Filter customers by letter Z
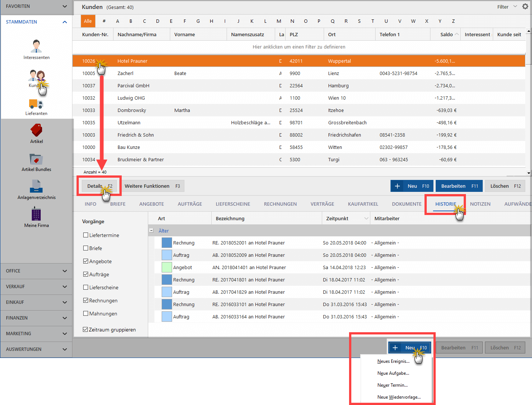Screen dimensions: 532x405 point(453,21)
